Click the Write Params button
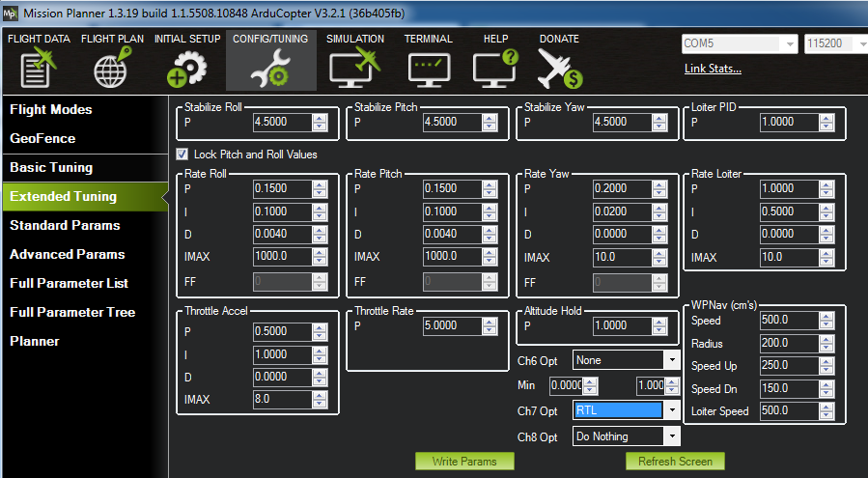This screenshot has width=868, height=478. point(464,461)
